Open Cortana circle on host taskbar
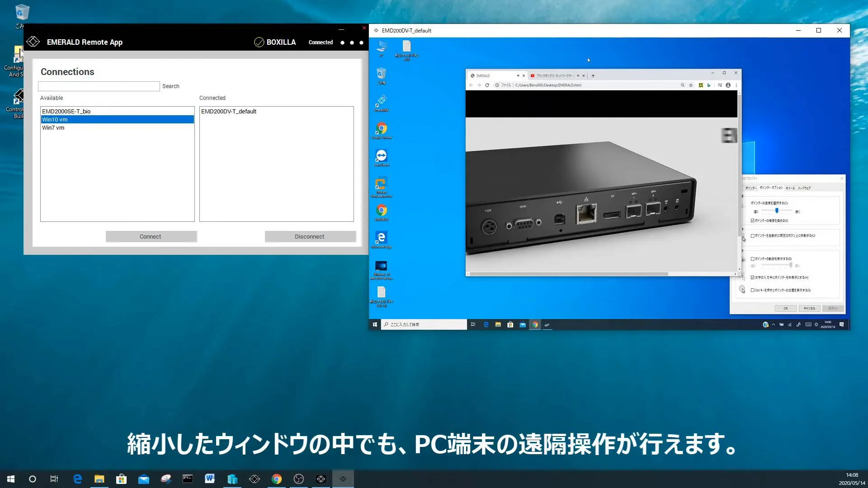Image resolution: width=868 pixels, height=488 pixels. tap(33, 479)
